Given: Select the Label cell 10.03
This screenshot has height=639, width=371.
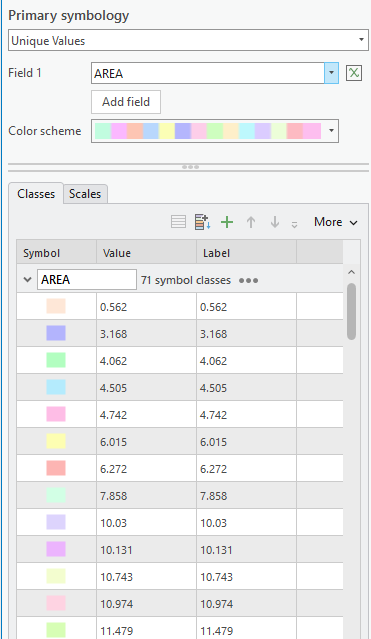Looking at the screenshot, I should click(x=246, y=522).
